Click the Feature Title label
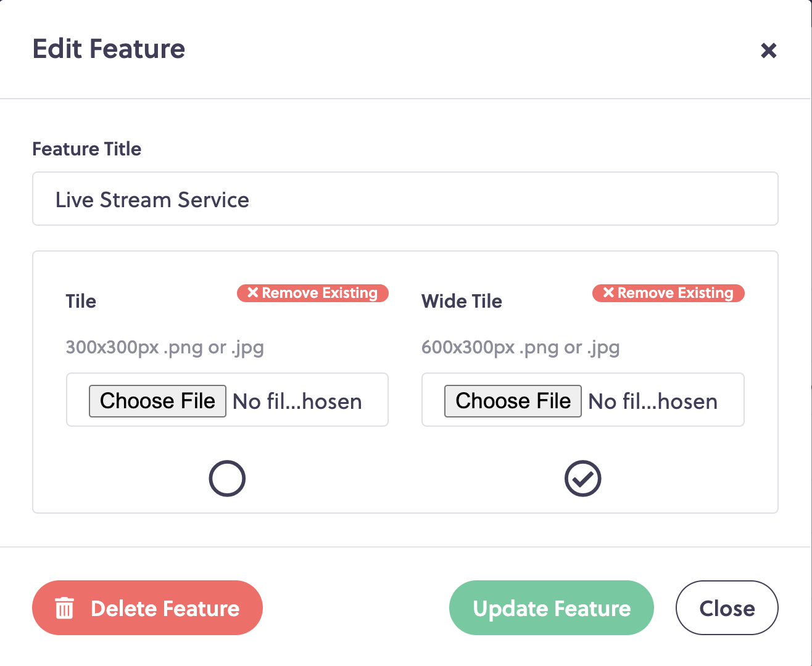The width and height of the screenshot is (812, 666). point(87,149)
